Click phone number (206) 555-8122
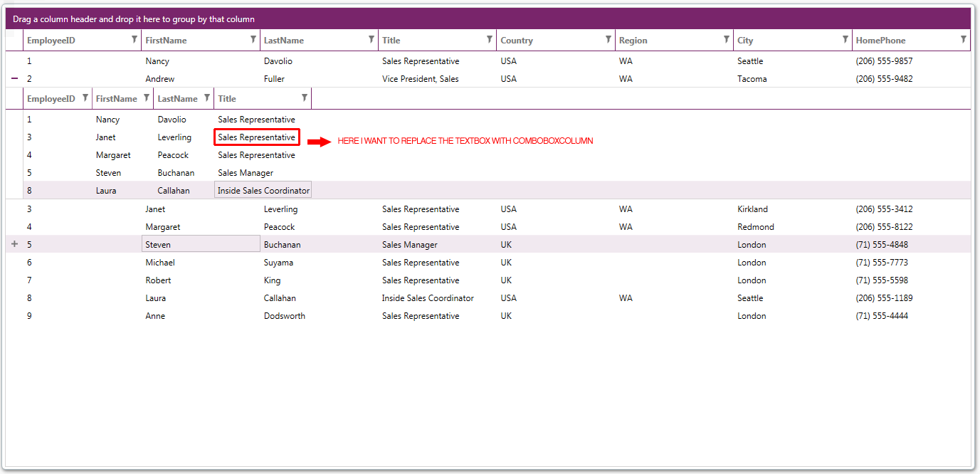The image size is (980, 474). click(884, 227)
